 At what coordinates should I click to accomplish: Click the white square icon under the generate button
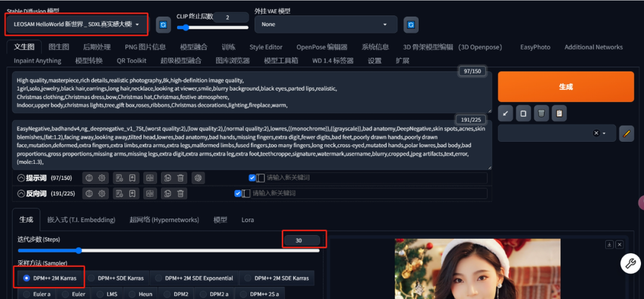tap(524, 114)
